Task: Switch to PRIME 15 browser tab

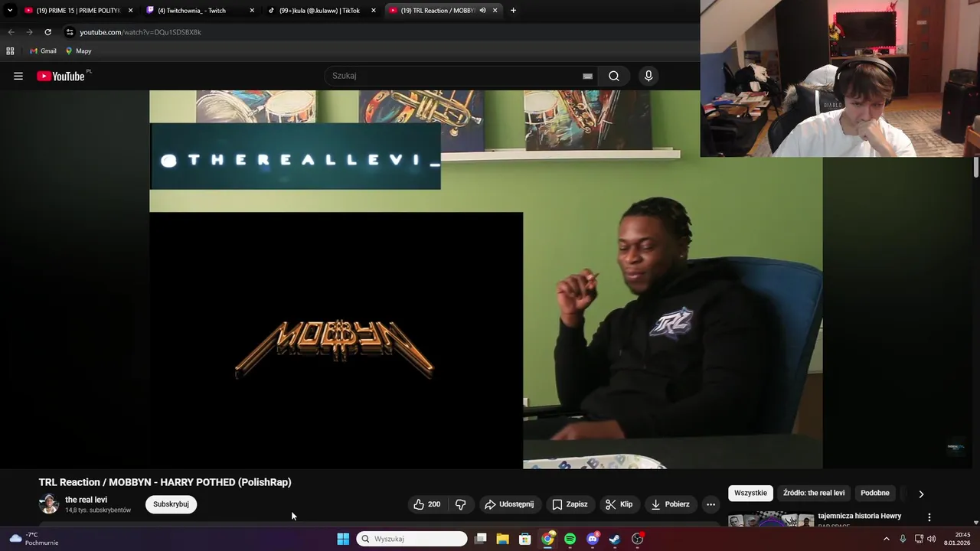Action: click(x=77, y=11)
